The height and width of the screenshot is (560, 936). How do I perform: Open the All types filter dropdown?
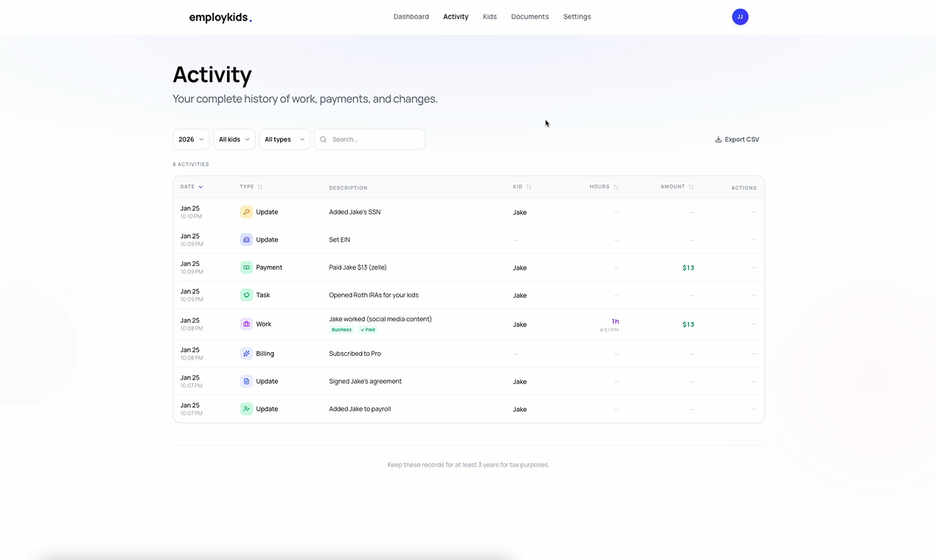284,139
